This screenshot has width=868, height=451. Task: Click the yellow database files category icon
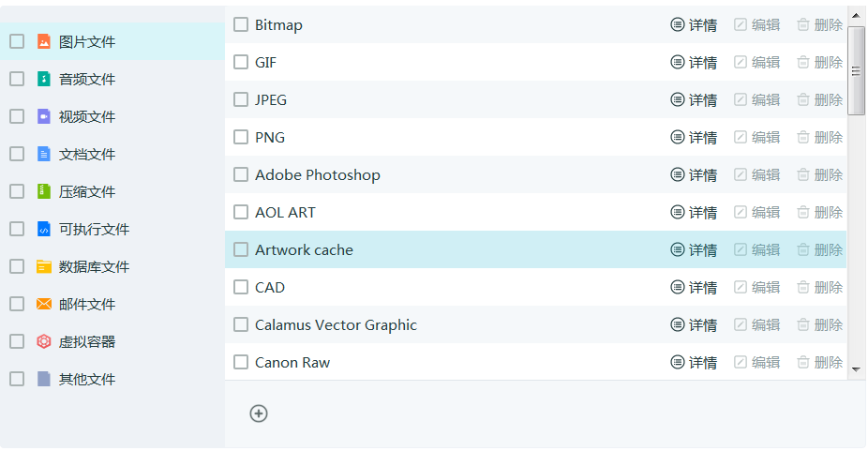coord(44,266)
